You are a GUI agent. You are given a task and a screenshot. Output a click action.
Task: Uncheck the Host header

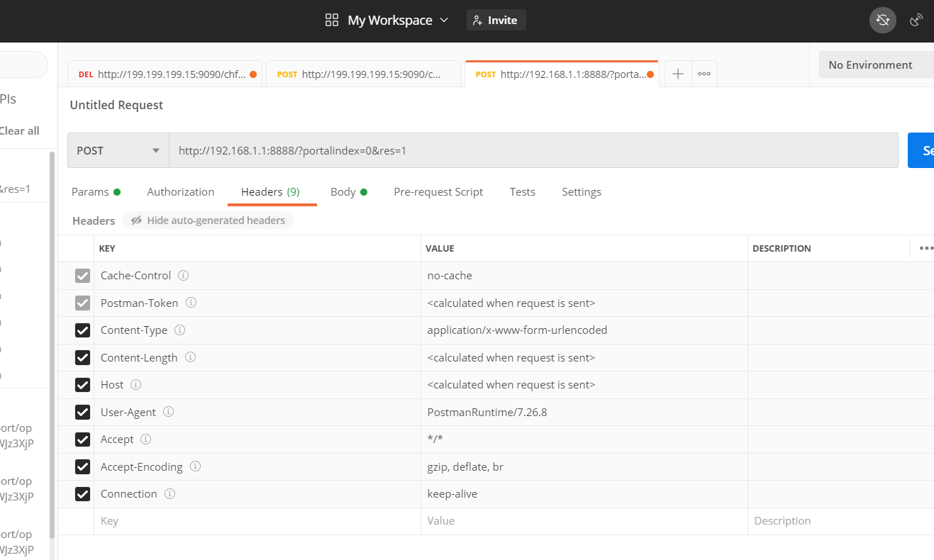[x=82, y=385]
